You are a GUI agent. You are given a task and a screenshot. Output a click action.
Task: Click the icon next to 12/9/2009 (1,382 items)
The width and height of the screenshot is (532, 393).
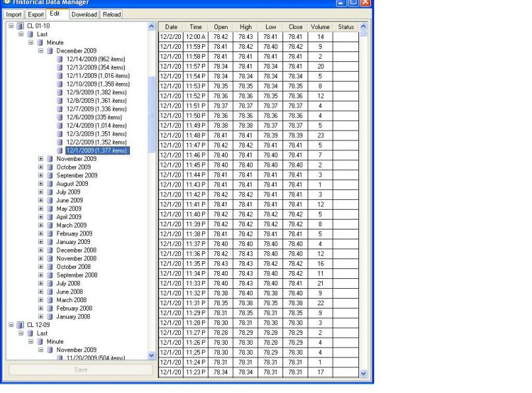[x=59, y=92]
